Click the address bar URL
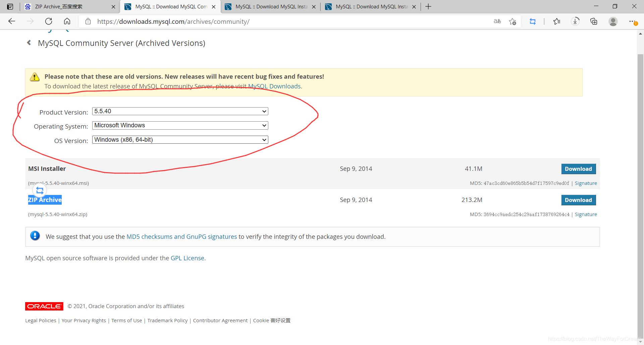 click(x=173, y=21)
